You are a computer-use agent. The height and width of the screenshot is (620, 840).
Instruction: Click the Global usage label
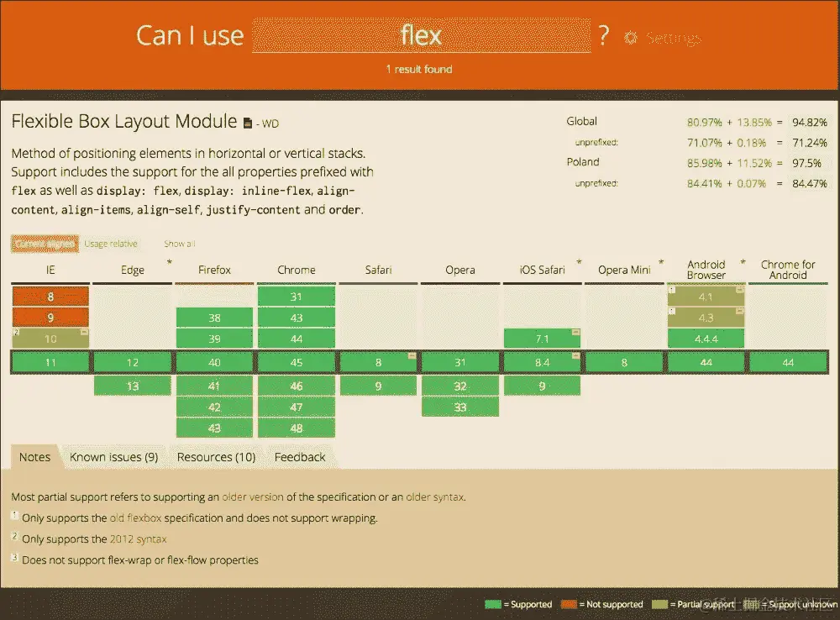[x=582, y=121]
